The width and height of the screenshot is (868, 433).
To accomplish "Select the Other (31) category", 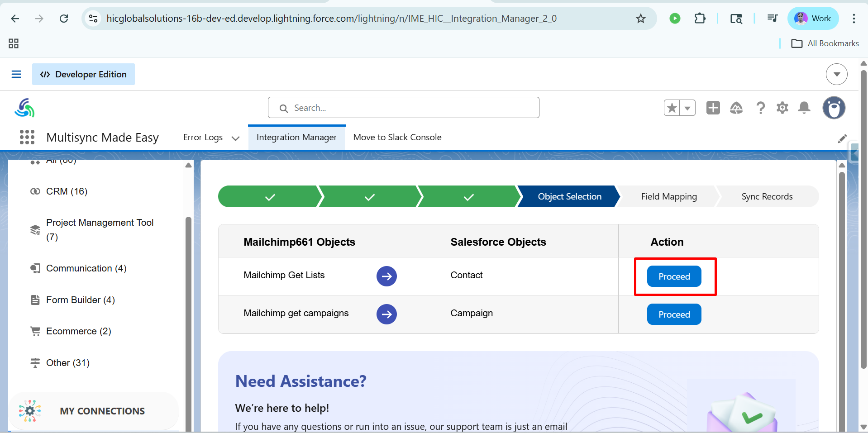I will (x=67, y=363).
